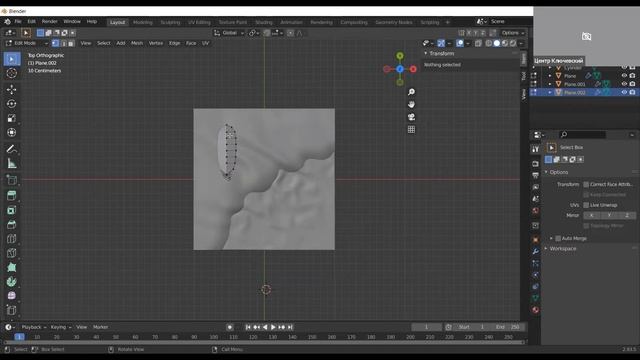Open Output properties tab icon

point(536,176)
